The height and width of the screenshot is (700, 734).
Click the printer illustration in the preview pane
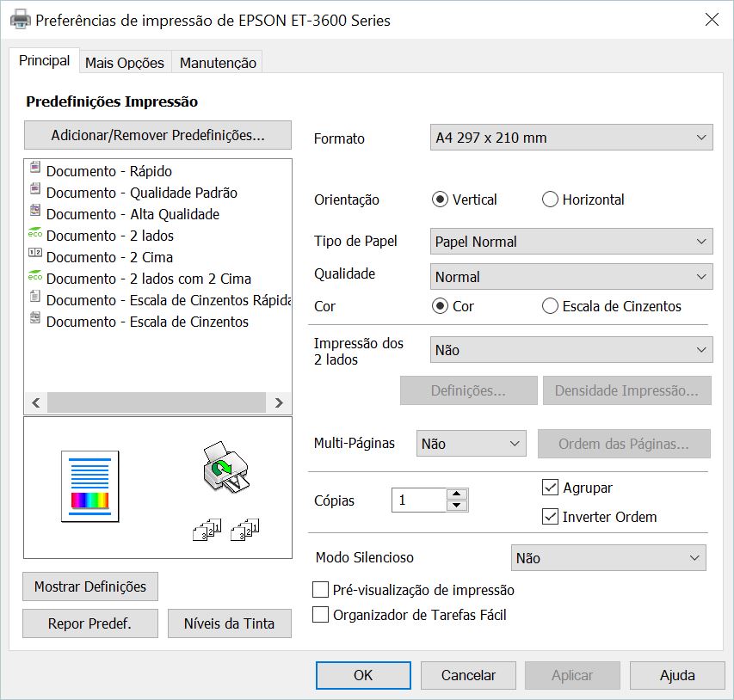tap(226, 466)
